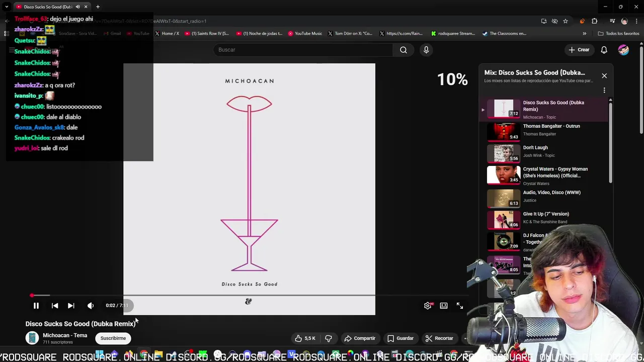The width and height of the screenshot is (644, 362).
Task: Click the Recortar clip button
Action: click(439, 338)
